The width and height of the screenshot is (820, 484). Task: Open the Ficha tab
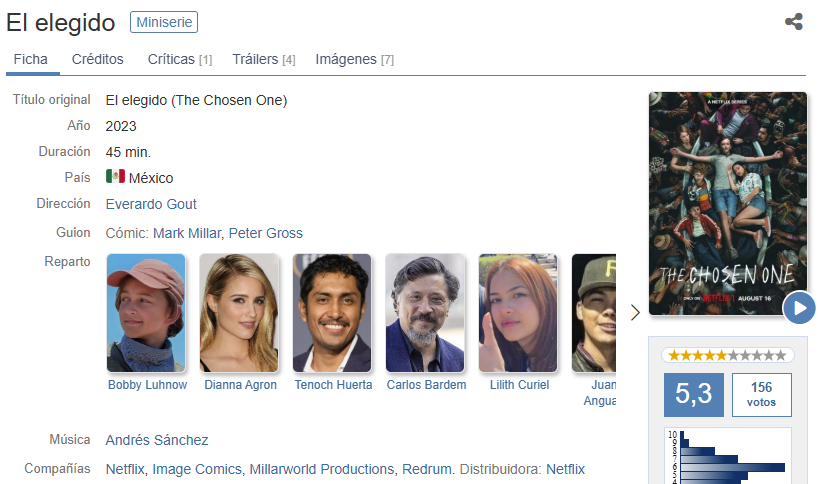point(30,60)
